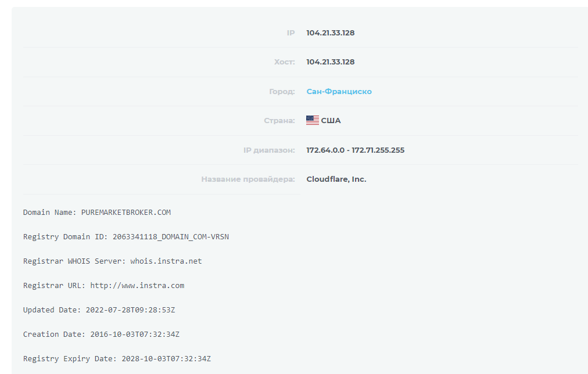Click the IP диапазон label
This screenshot has width=588, height=374.
(x=269, y=150)
